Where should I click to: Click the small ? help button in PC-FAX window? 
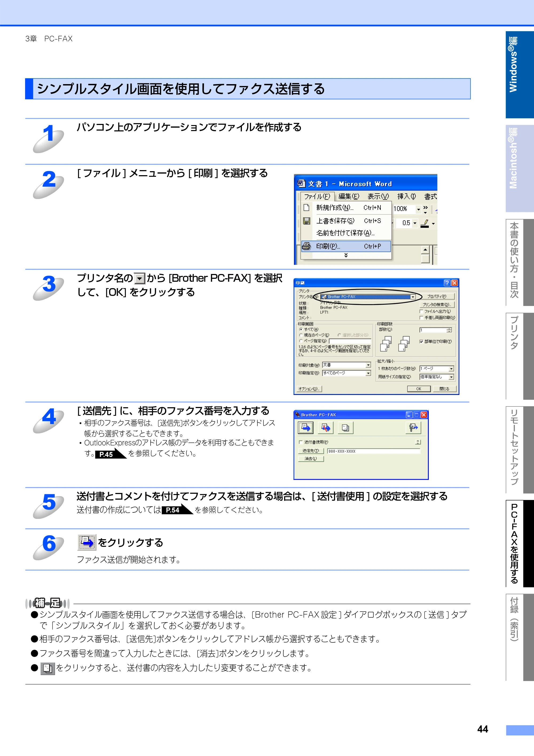418,442
